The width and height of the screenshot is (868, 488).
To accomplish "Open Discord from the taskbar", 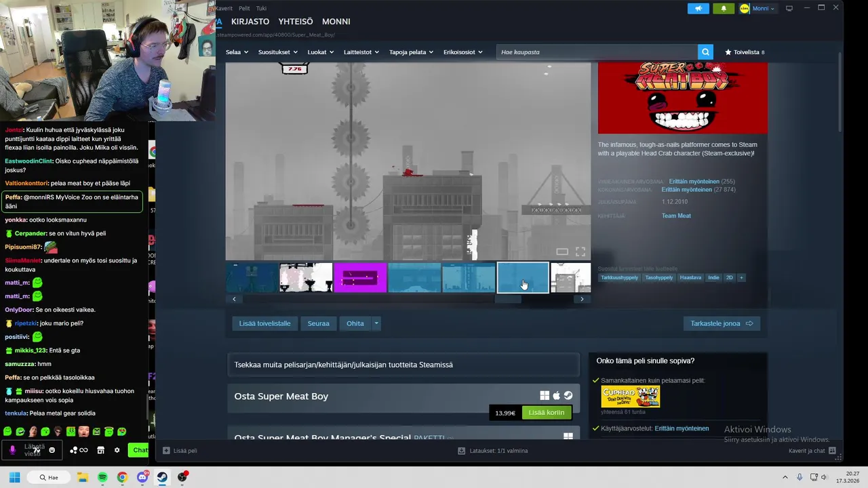I will pyautogui.click(x=142, y=477).
